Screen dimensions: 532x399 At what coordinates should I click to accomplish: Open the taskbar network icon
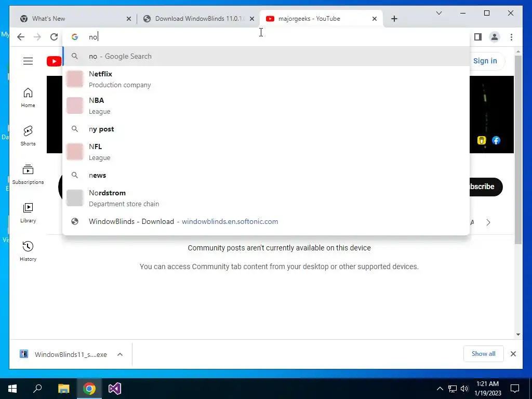point(453,389)
